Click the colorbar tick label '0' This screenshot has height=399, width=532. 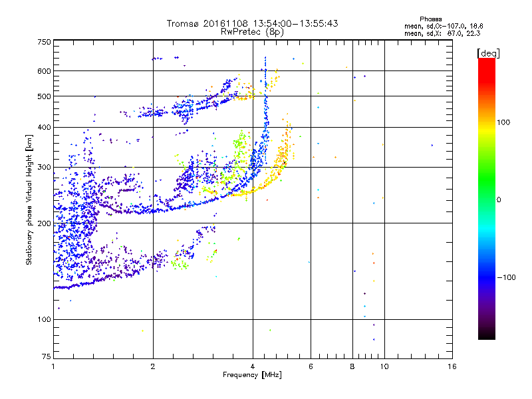[x=499, y=200]
